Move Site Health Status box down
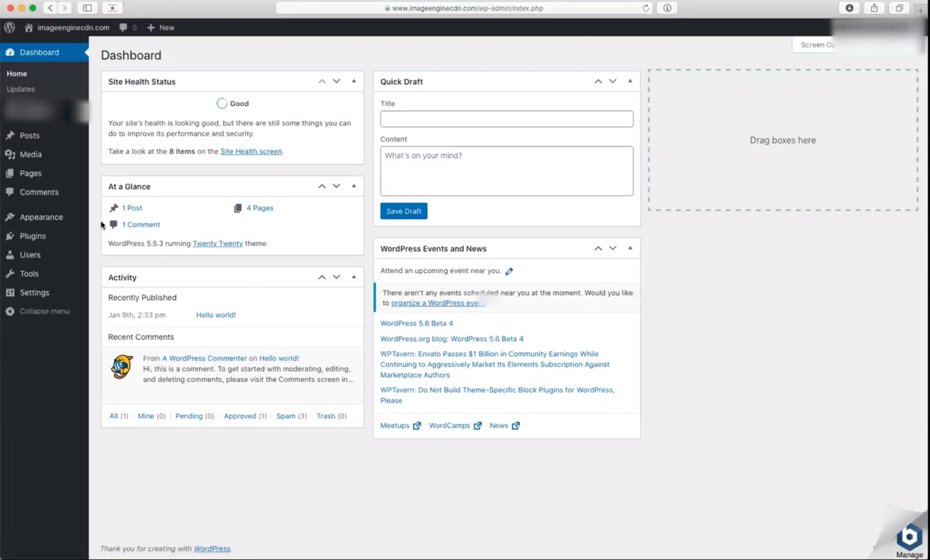The width and height of the screenshot is (930, 560). [337, 81]
